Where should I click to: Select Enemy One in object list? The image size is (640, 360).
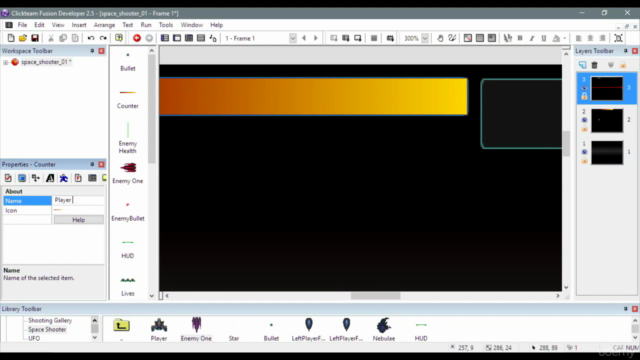(128, 173)
